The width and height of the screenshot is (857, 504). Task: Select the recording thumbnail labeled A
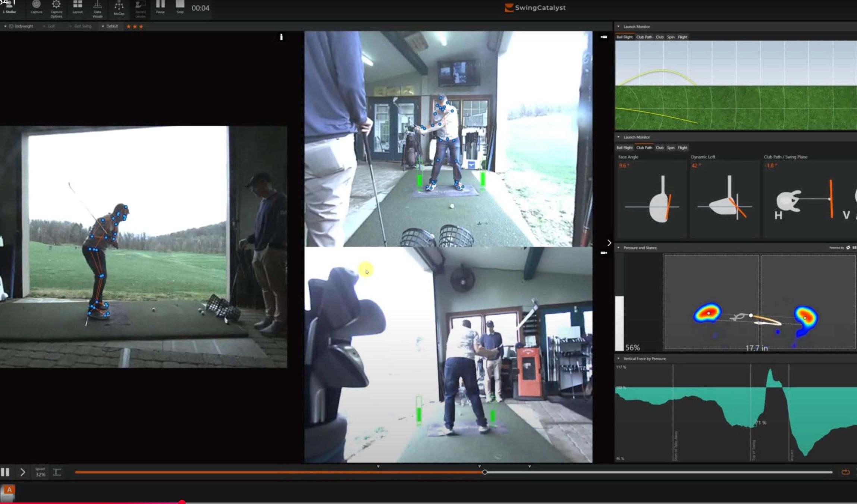tap(8, 492)
